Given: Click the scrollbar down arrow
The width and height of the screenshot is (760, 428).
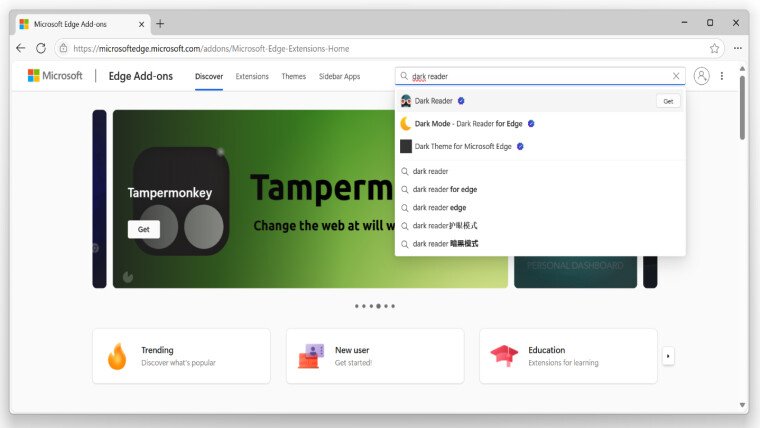Looking at the screenshot, I should [742, 405].
